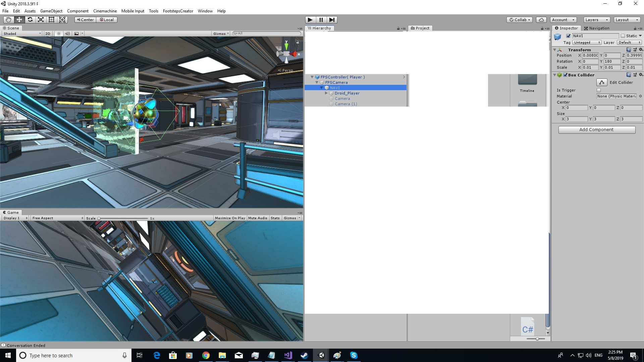The width and height of the screenshot is (644, 362).
Task: Open the Layers dropdown
Action: (x=596, y=20)
